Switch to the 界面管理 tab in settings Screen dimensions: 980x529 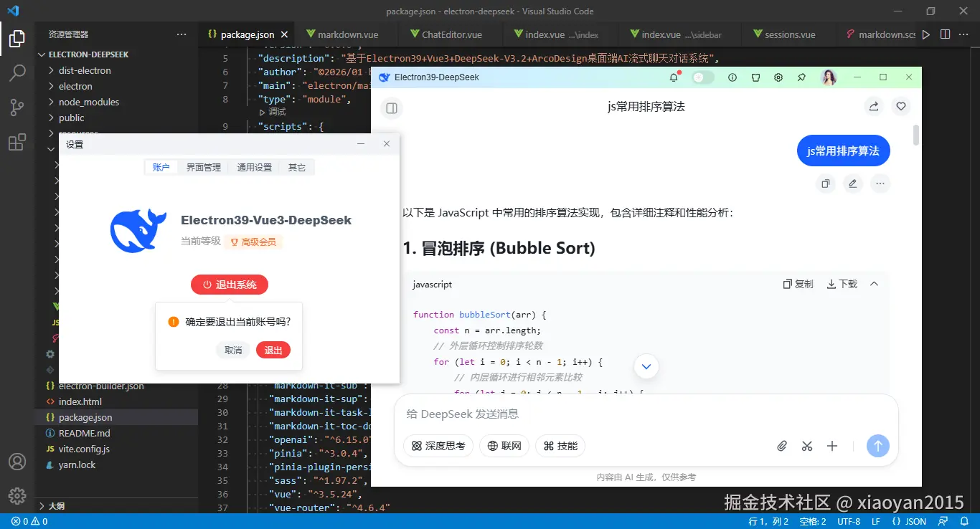[x=203, y=167]
